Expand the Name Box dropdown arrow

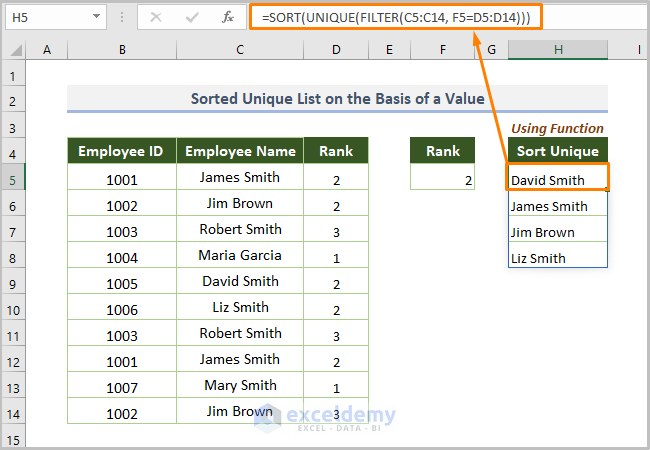pyautogui.click(x=96, y=17)
